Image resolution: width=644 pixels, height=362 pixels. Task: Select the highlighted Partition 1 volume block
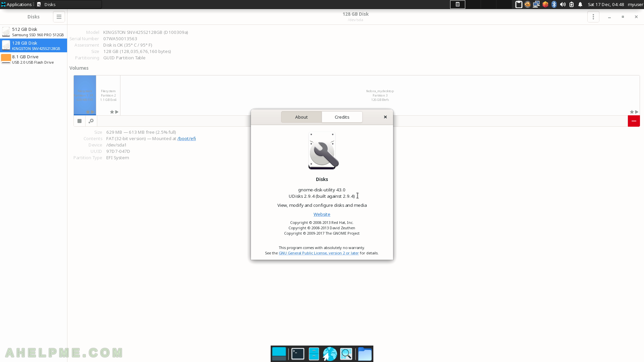click(x=85, y=95)
